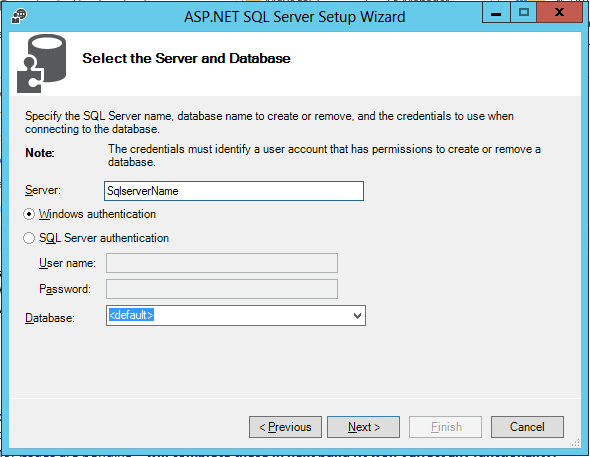The image size is (590, 457).
Task: Minimize the Setup Wizard window
Action: point(496,13)
